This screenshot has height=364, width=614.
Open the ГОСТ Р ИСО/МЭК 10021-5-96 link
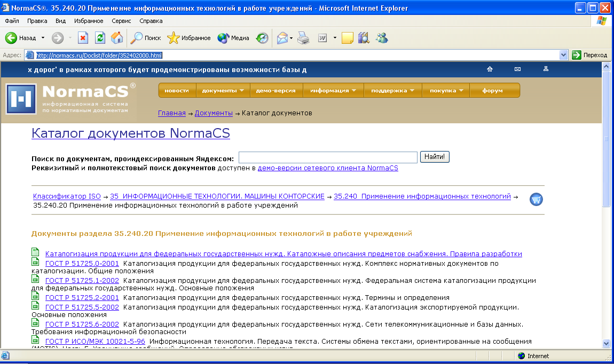[x=95, y=342]
